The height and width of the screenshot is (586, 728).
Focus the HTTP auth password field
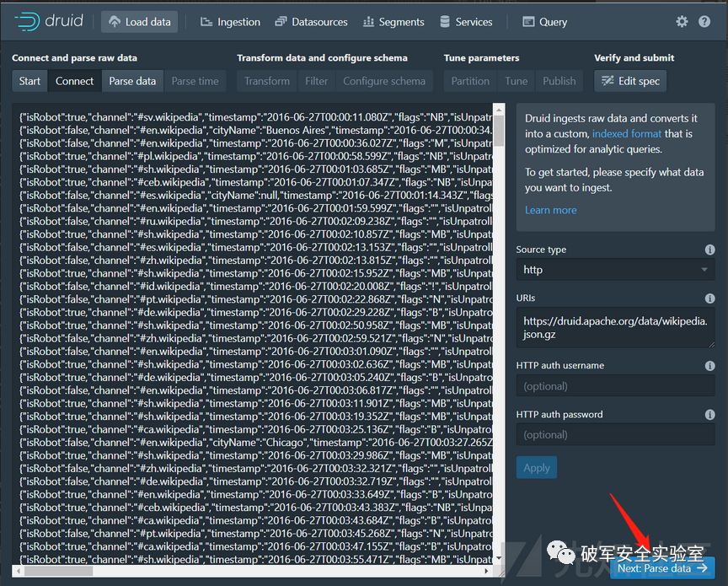pos(615,435)
